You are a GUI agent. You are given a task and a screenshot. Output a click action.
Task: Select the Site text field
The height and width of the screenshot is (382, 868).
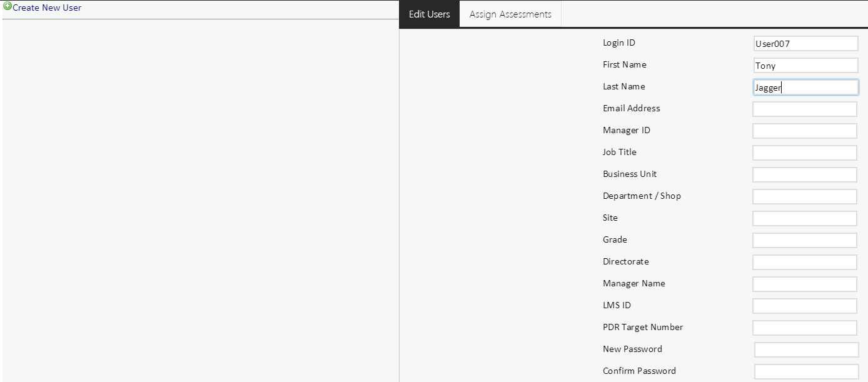tap(804, 219)
